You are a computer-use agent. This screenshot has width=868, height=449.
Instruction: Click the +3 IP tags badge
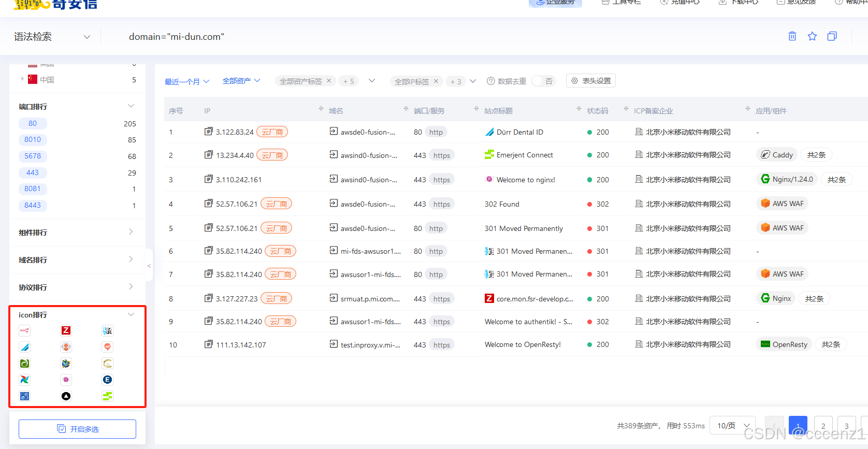tap(456, 82)
